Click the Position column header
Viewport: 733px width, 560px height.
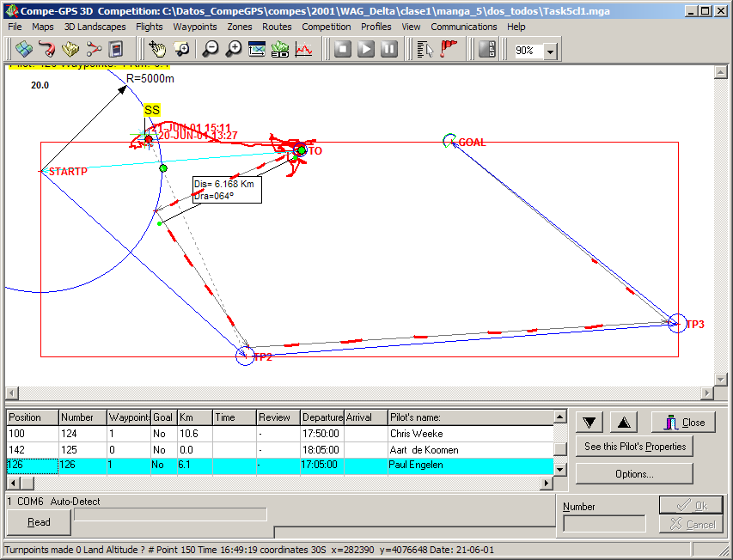point(33,417)
